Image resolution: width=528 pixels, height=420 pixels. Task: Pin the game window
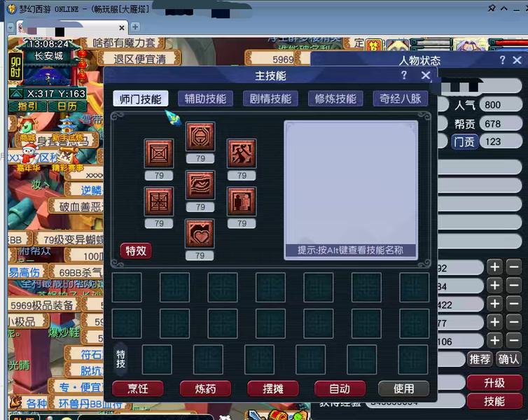tap(492, 8)
